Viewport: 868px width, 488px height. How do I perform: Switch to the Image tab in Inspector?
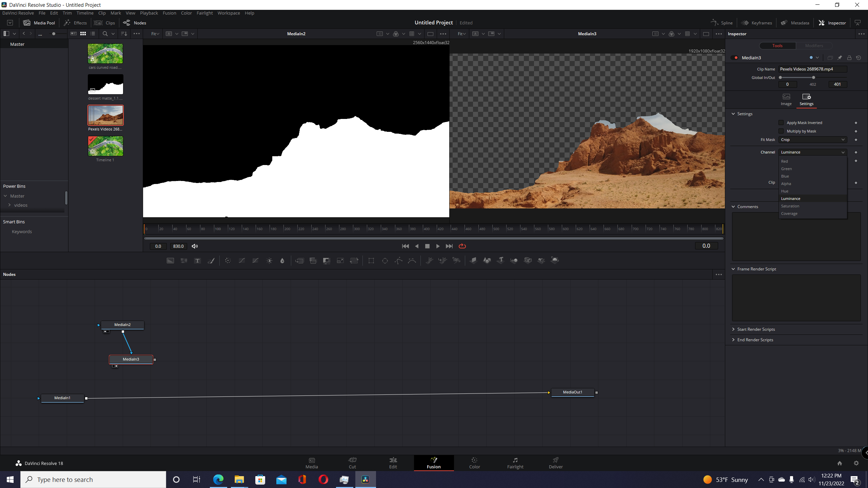point(786,100)
